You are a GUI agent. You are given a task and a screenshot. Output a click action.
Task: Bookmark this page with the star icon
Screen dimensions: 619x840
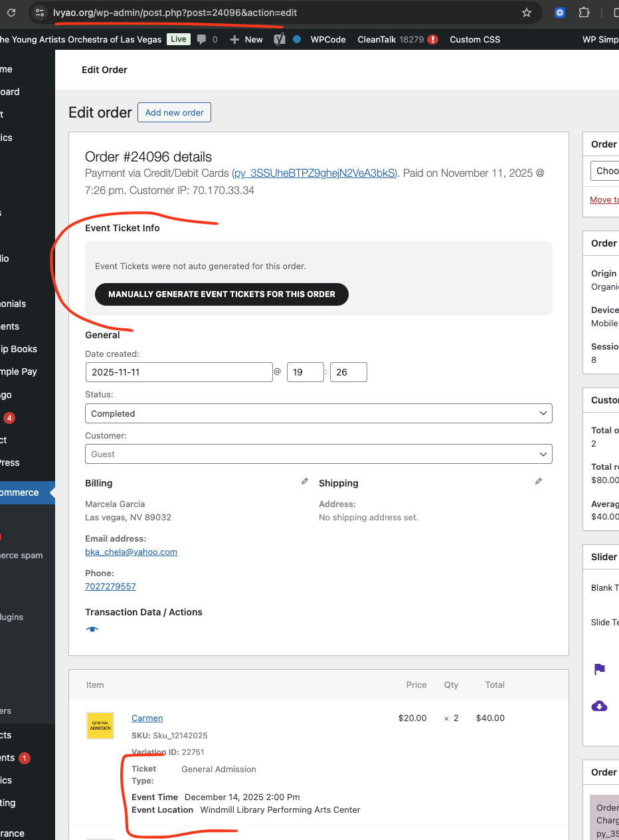click(x=527, y=13)
